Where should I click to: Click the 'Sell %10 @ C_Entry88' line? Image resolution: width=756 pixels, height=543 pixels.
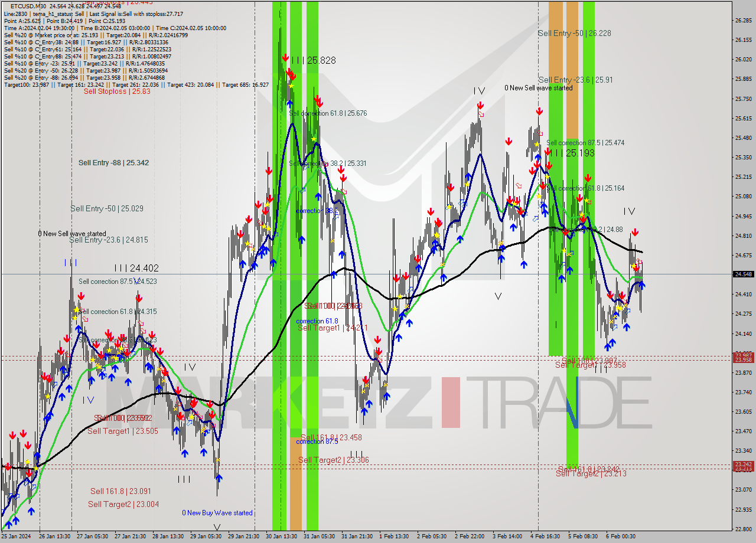pos(87,56)
